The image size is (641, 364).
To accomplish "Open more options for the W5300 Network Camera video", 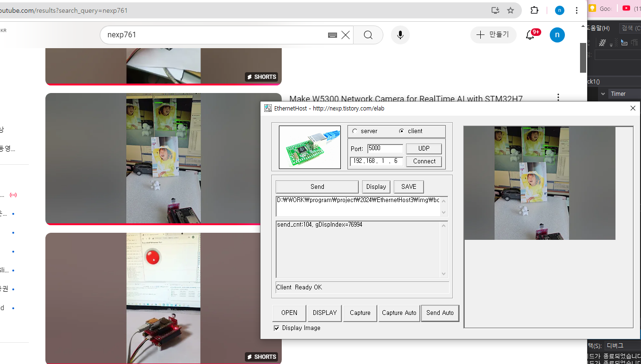I will pyautogui.click(x=558, y=98).
